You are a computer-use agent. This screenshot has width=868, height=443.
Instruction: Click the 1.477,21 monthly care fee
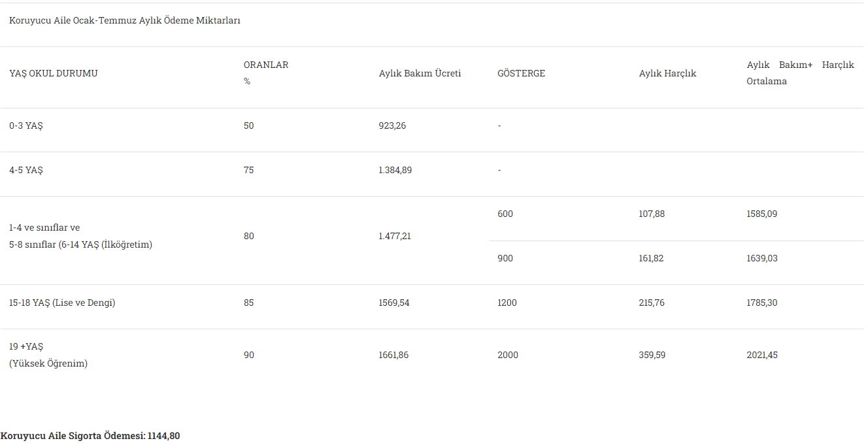(395, 236)
